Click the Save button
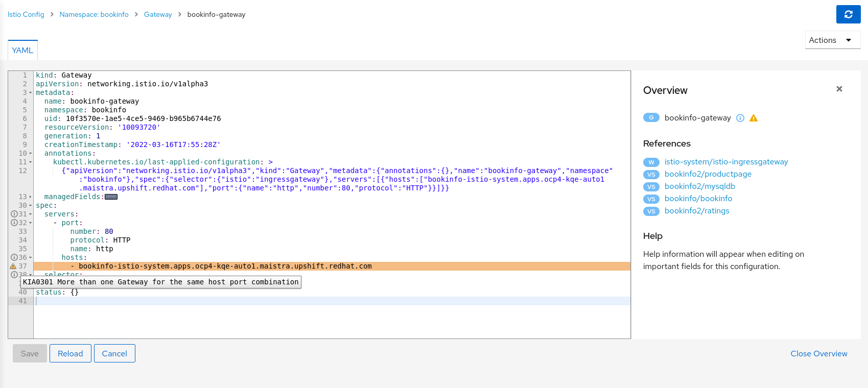 (x=30, y=353)
